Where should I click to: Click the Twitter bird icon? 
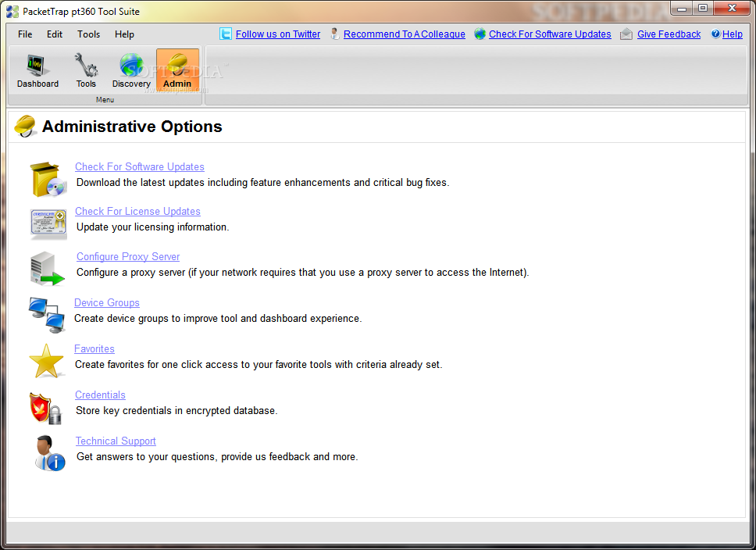[225, 34]
